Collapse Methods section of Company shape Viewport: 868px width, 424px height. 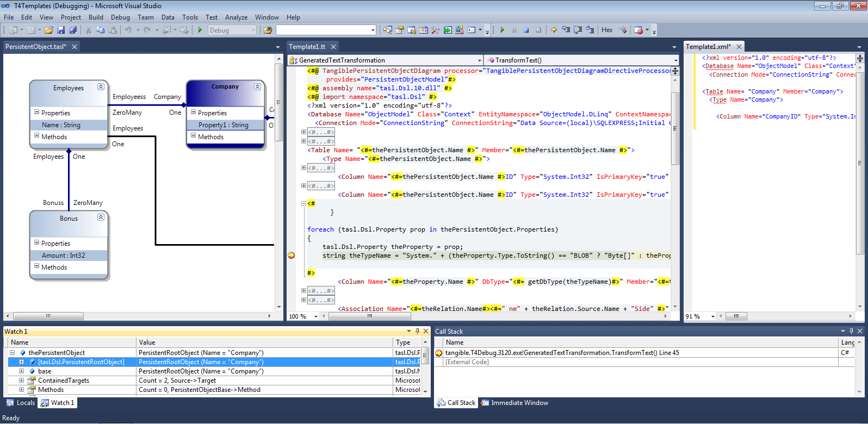click(x=193, y=136)
